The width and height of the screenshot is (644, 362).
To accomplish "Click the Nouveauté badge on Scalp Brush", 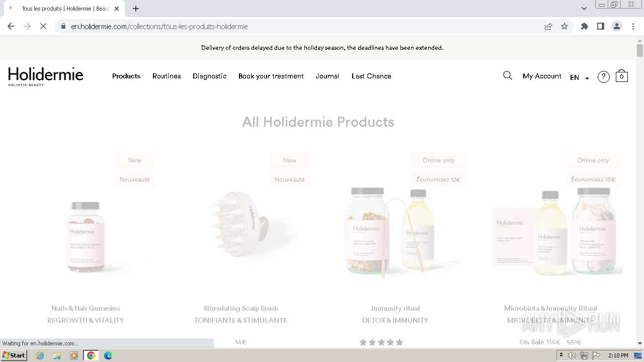I will pos(290,179).
